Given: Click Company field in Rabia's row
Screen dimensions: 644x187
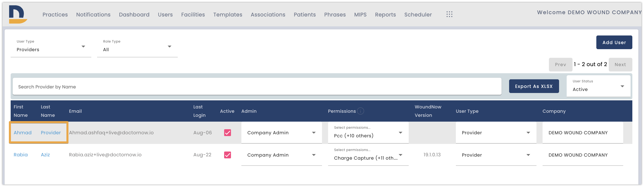Looking at the screenshot, I should click(x=583, y=155).
